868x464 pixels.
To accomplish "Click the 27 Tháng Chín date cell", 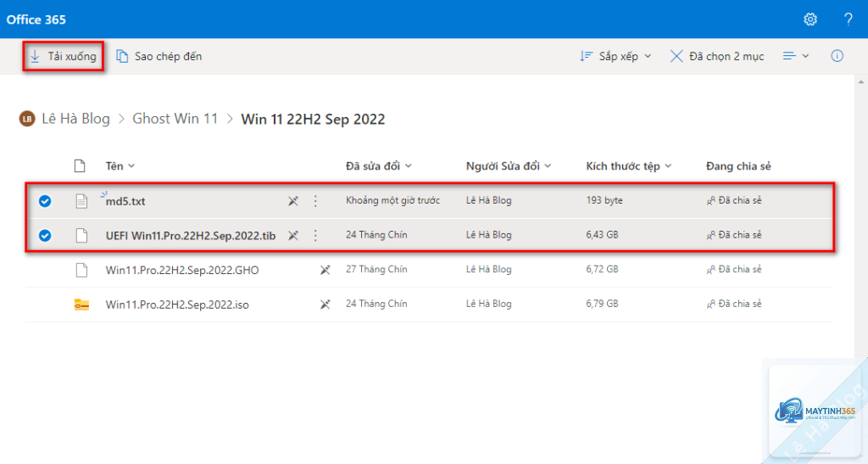I will click(376, 270).
